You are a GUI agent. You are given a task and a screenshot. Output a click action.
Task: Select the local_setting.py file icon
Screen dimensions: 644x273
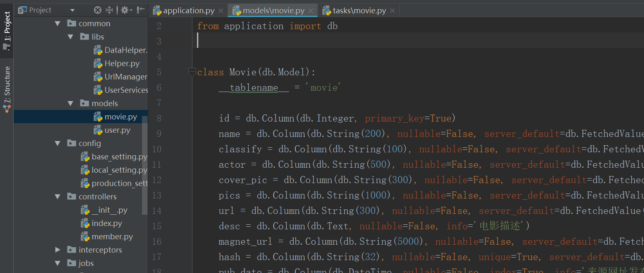click(x=85, y=170)
